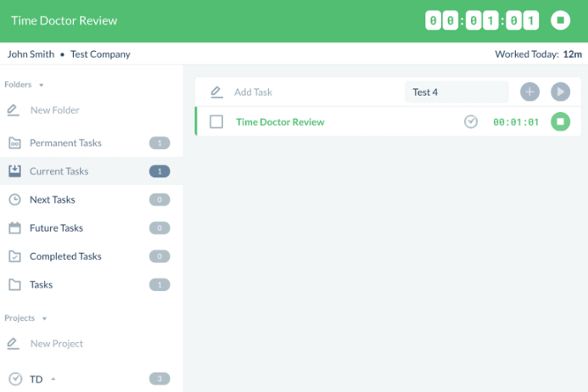Click the Worked Today 12m summary
The image size is (588, 392).
(x=538, y=54)
